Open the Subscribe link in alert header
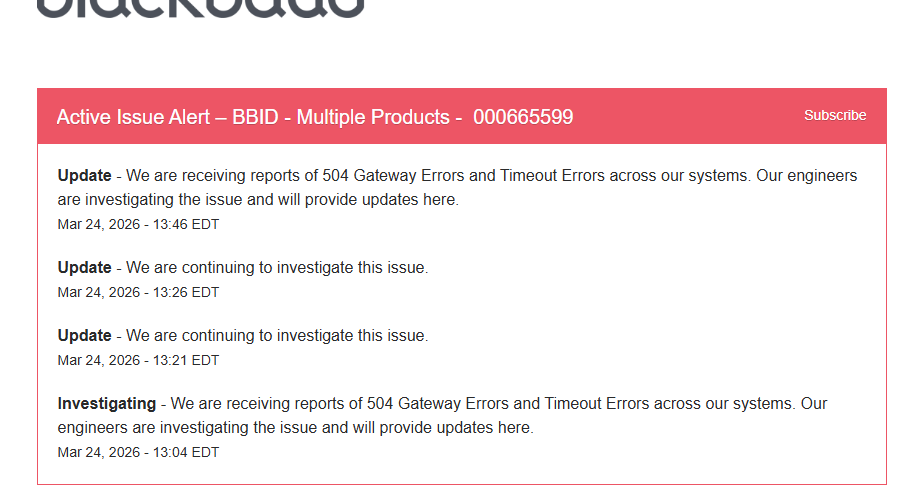This screenshot has width=919, height=499. pyautogui.click(x=835, y=116)
